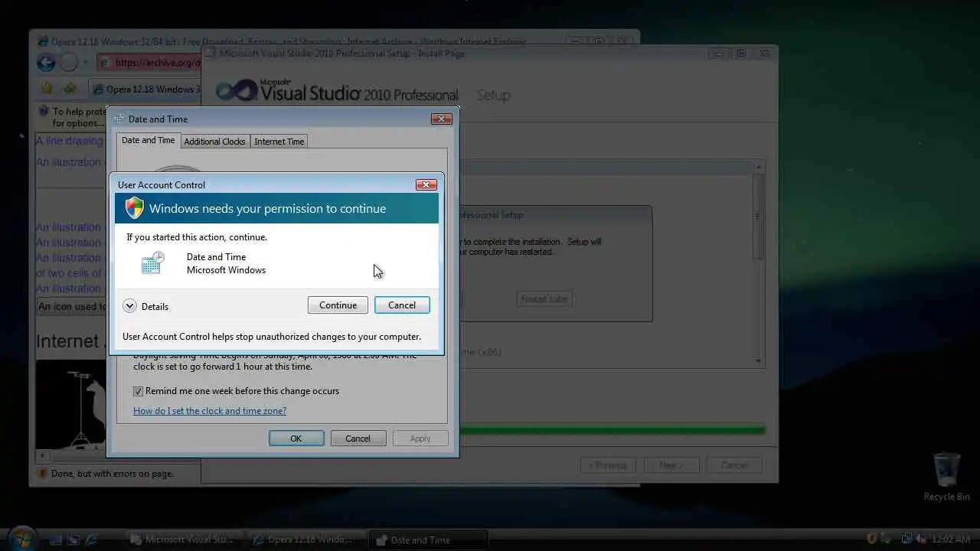Click the Internet Explorer forward button
Screen dimensions: 980x551
pyautogui.click(x=69, y=63)
